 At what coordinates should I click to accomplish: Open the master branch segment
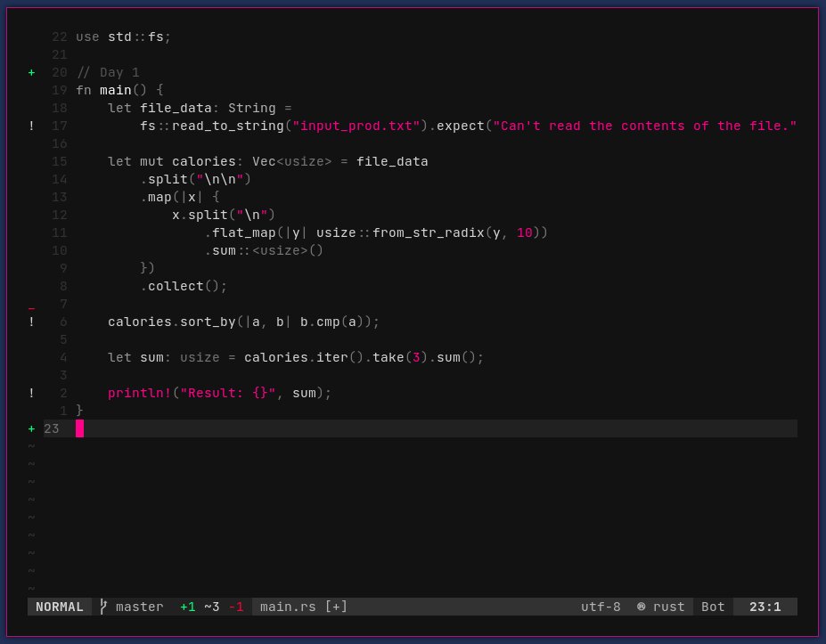coord(140,607)
